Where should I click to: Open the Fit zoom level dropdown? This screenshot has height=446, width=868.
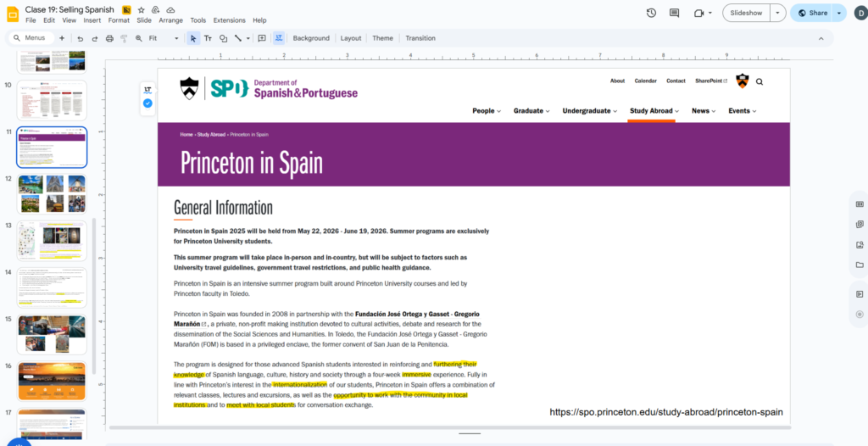(164, 38)
